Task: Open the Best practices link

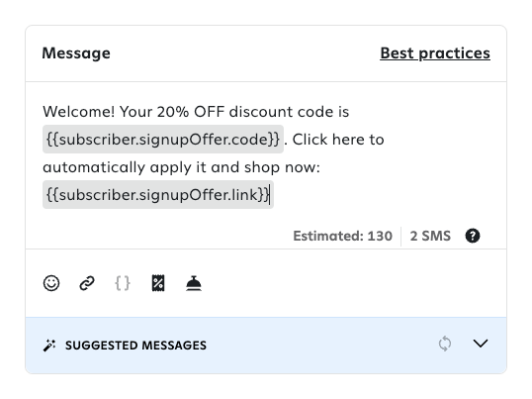Action: (x=435, y=53)
